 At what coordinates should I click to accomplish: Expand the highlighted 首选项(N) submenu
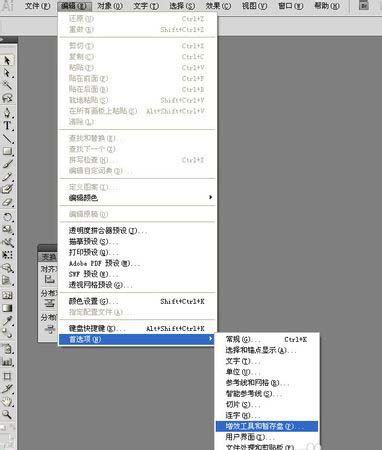point(137,339)
